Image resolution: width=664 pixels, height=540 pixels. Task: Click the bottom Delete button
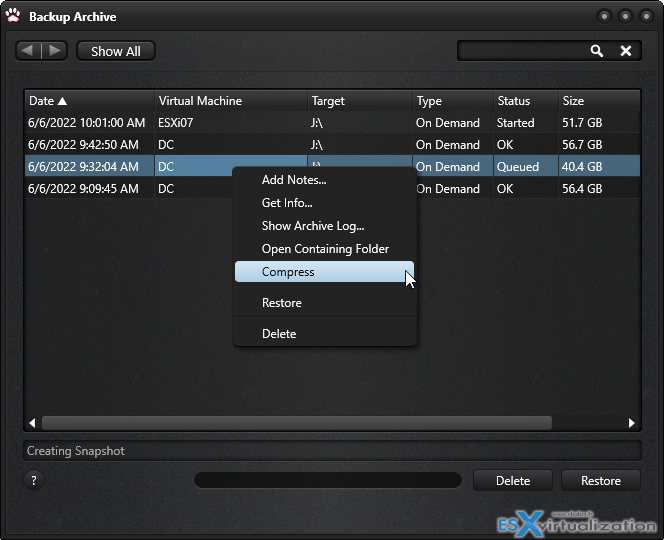pos(513,481)
